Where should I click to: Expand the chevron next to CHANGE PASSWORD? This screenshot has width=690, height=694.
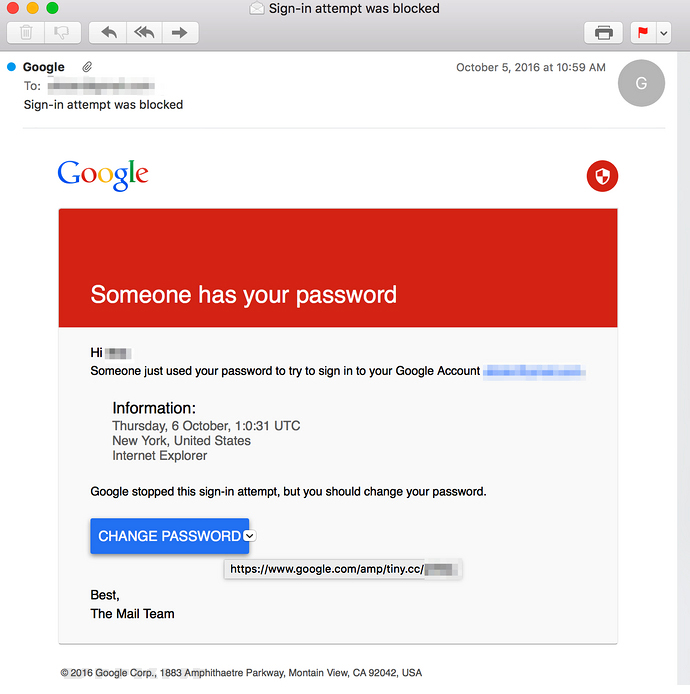[x=250, y=536]
